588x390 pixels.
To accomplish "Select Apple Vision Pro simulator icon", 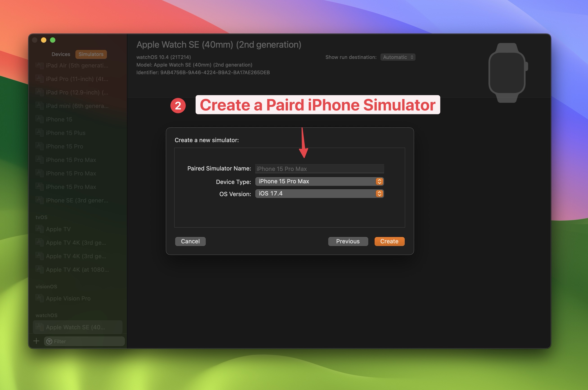I will (40, 298).
